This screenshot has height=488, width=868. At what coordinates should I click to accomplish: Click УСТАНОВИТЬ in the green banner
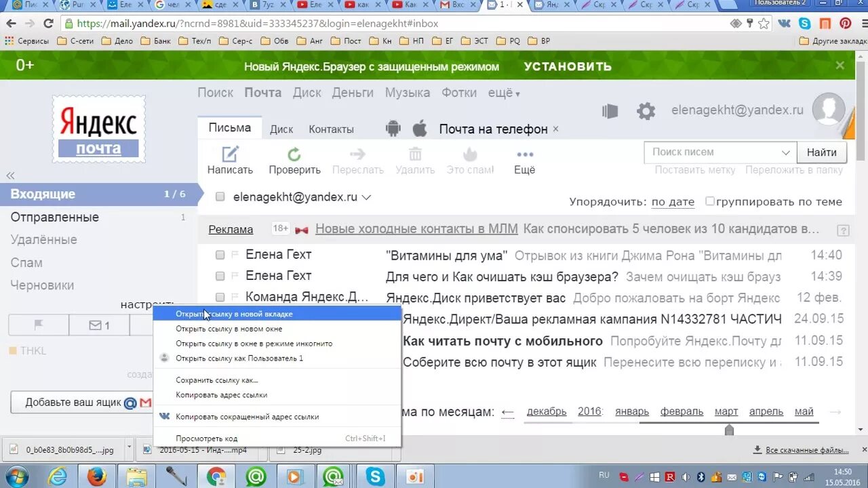[568, 66]
